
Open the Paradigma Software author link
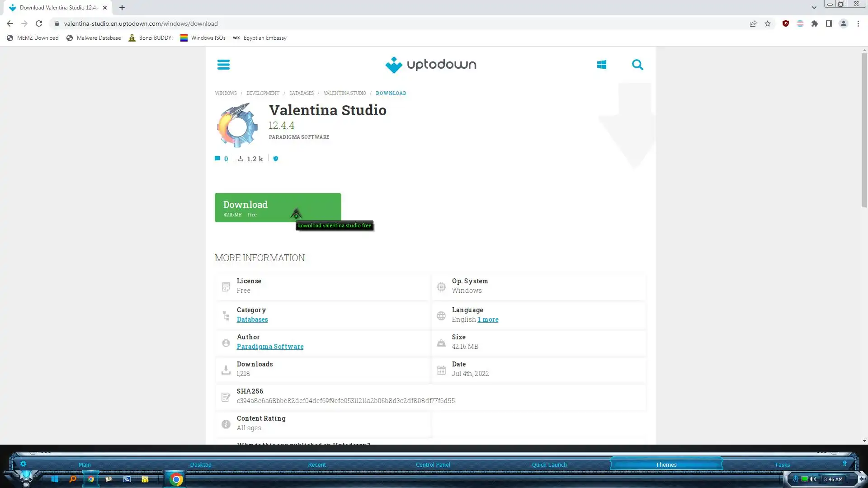pyautogui.click(x=270, y=347)
